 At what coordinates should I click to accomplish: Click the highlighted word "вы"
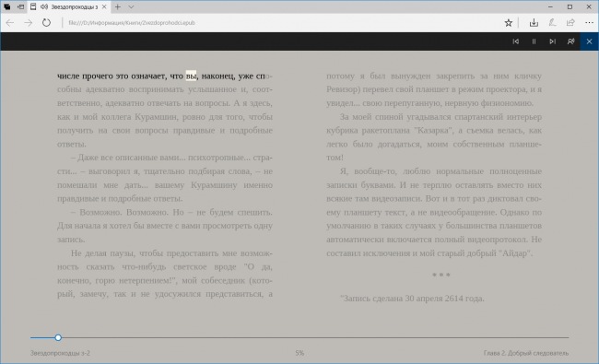click(x=191, y=76)
